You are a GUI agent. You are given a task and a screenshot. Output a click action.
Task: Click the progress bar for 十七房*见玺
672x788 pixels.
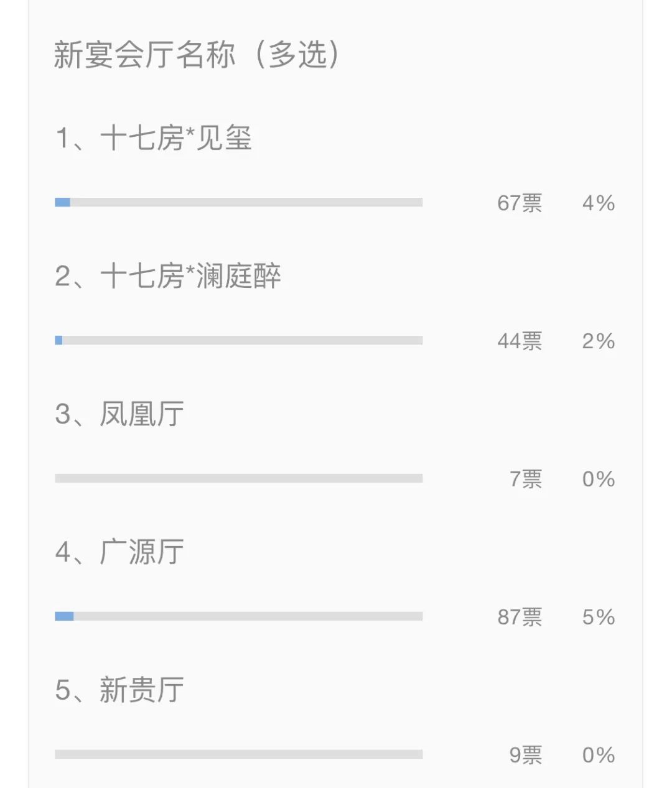tap(239, 202)
